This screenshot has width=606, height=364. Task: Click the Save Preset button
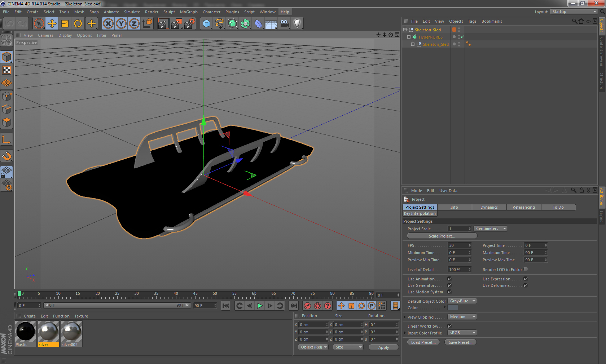point(460,342)
